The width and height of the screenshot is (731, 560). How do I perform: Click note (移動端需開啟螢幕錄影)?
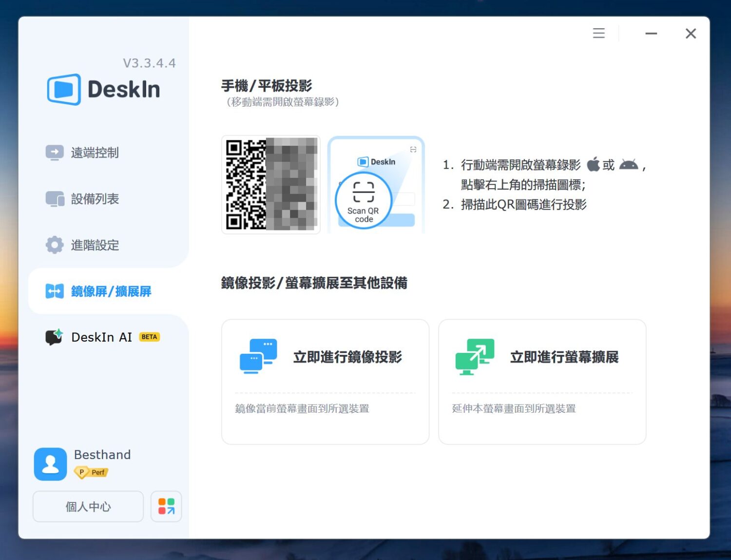coord(283,102)
